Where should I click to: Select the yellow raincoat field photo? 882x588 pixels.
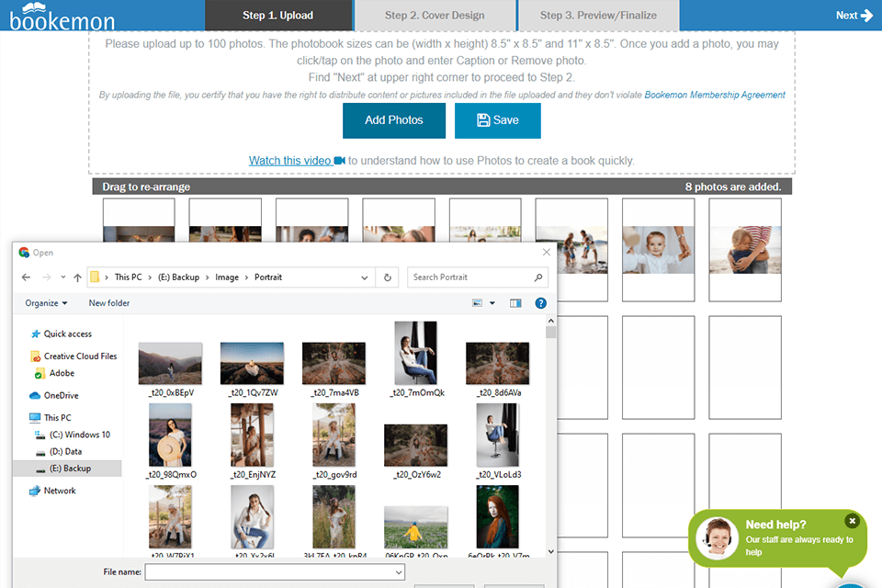point(415,527)
